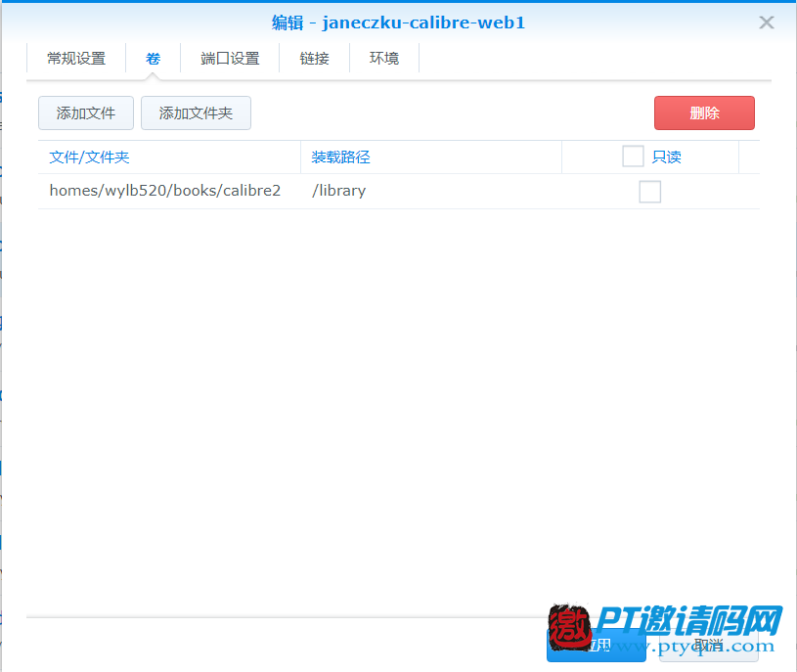Click the blue 应用 button

coord(597,646)
